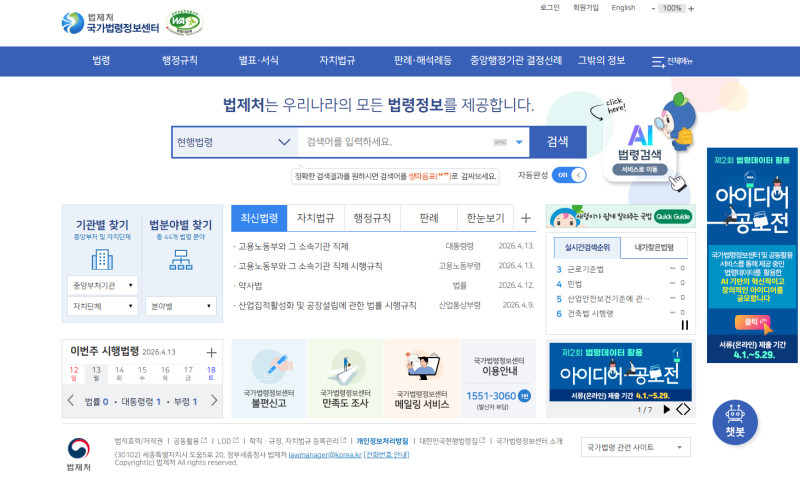Pause the real-time search ranking rotation
This screenshot has height=479, width=800.
685,325
